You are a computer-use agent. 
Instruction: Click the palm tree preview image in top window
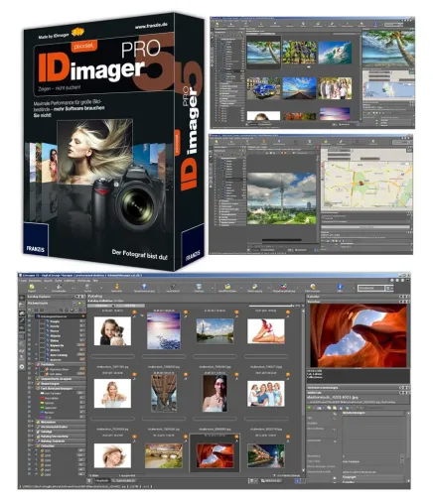click(x=388, y=49)
